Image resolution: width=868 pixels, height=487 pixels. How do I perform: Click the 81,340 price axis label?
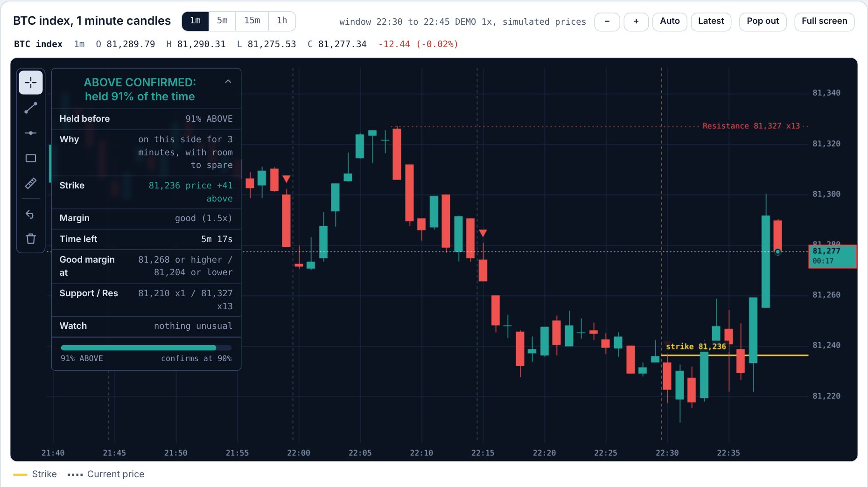pyautogui.click(x=826, y=93)
